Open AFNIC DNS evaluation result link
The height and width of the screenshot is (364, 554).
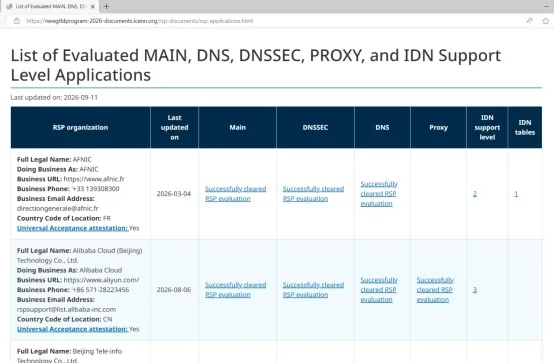point(379,194)
